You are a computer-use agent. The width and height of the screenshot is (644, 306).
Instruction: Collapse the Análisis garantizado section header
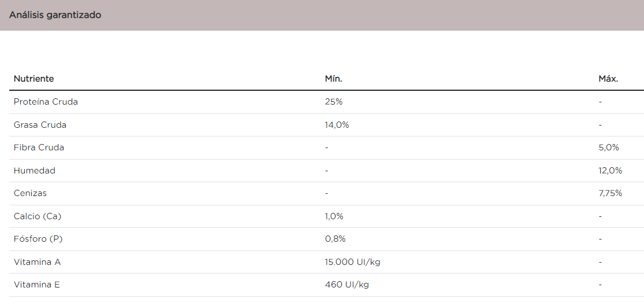click(x=55, y=15)
